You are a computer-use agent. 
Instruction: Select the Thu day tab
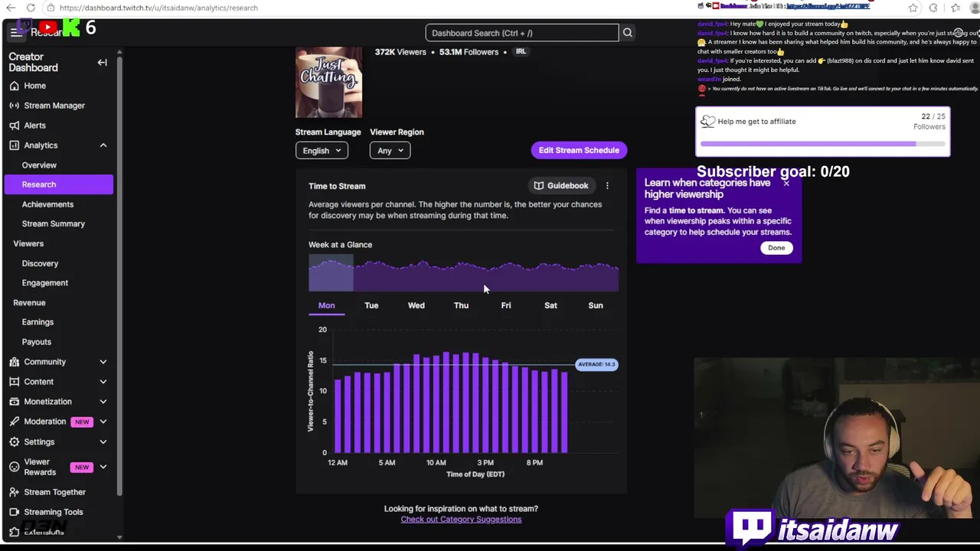461,305
